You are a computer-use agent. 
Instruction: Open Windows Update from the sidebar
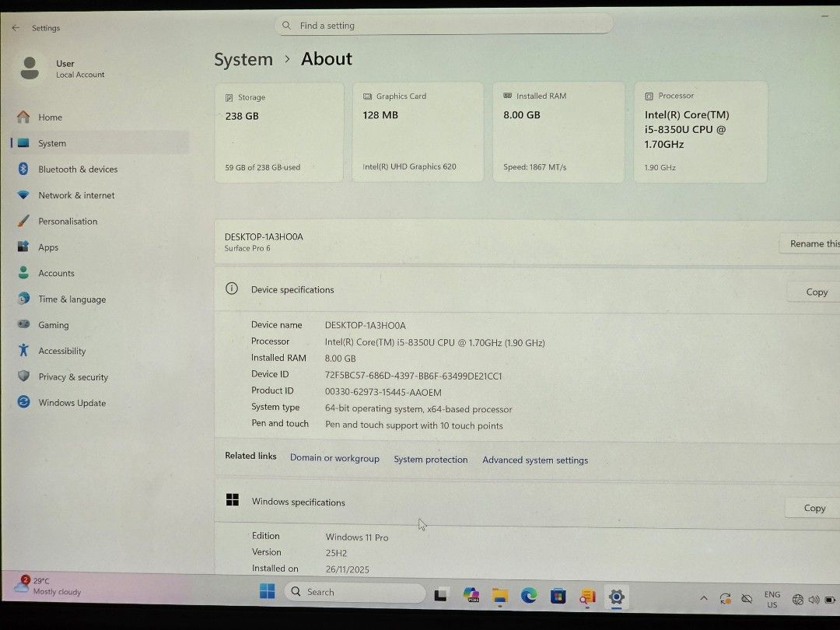pos(72,402)
